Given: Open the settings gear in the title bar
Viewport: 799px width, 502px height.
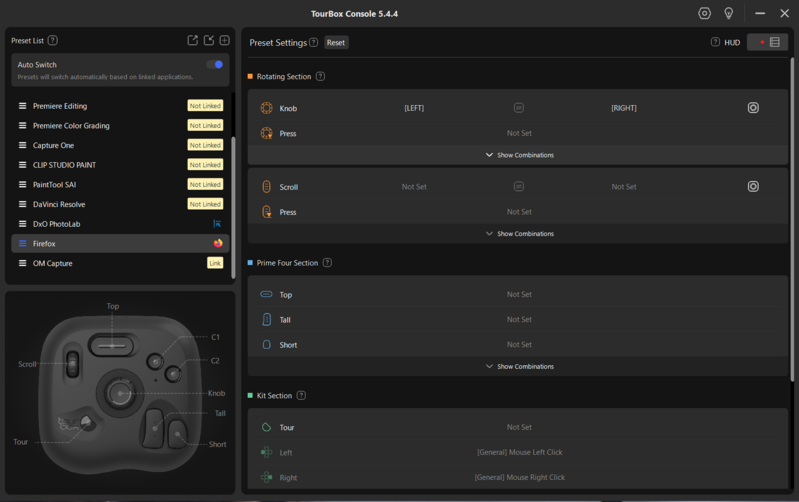Looking at the screenshot, I should click(x=704, y=13).
